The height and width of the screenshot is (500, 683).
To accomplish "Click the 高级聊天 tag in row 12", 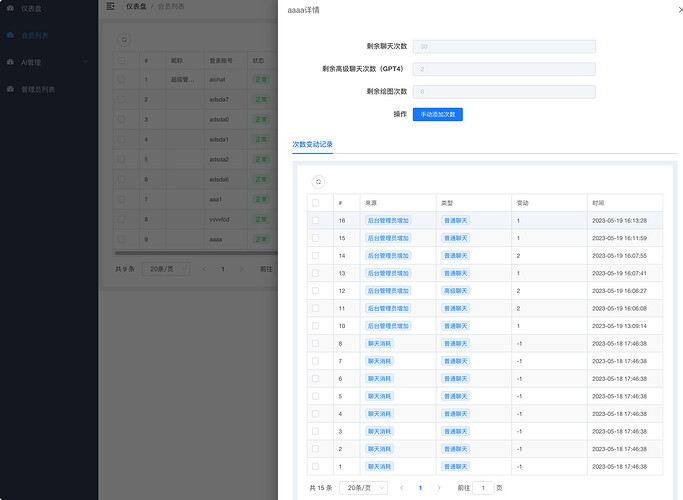I will click(455, 291).
